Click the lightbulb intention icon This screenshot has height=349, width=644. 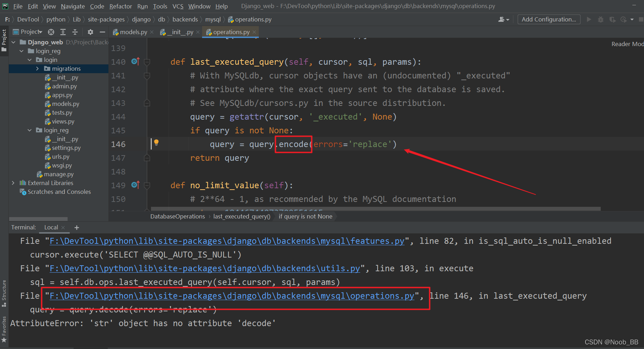156,142
